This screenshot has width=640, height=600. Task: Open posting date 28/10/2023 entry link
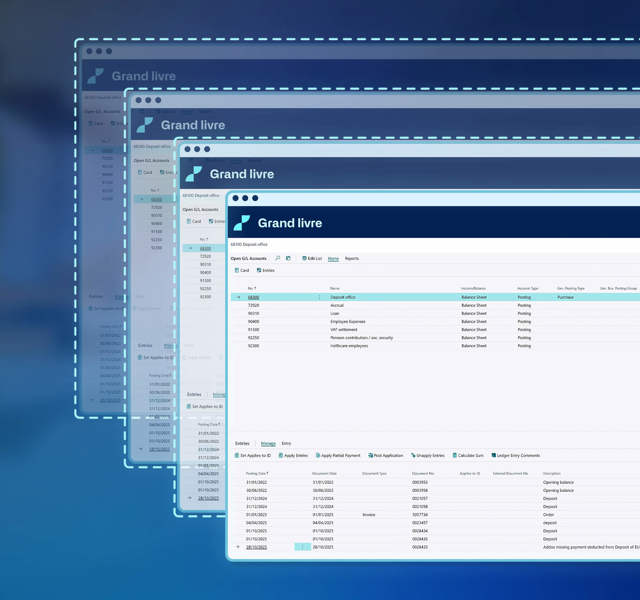point(256,547)
